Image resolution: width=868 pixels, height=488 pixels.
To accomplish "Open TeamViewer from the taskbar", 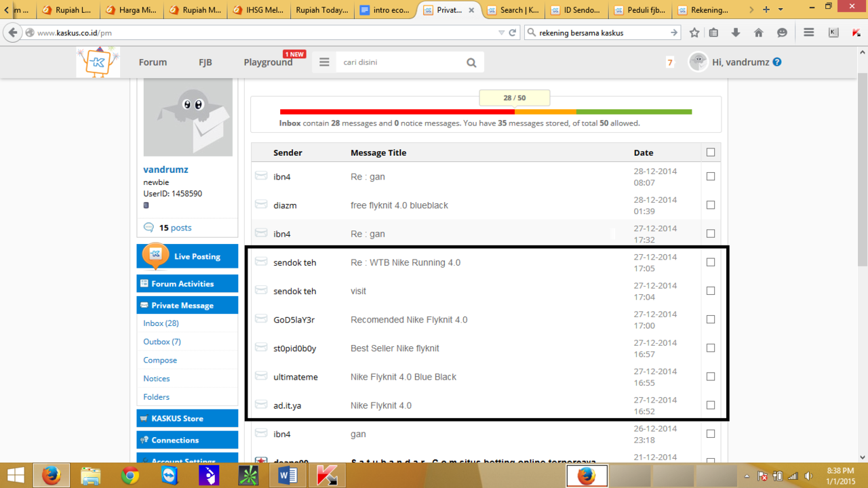I will click(170, 476).
